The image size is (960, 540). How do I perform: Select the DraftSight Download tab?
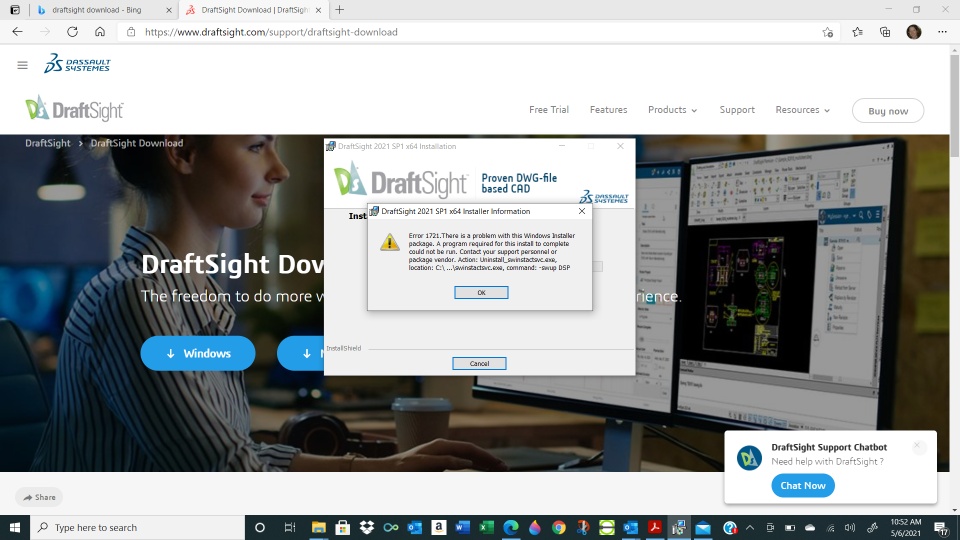coord(253,10)
